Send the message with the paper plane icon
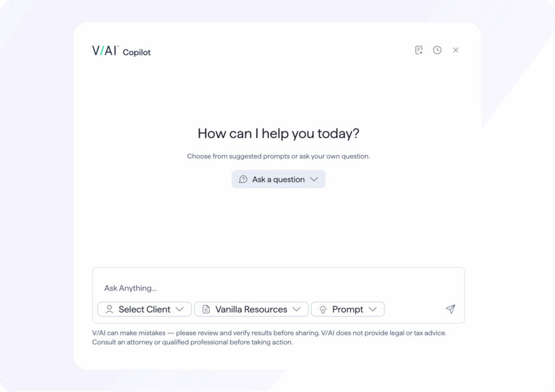555x392 pixels. pyautogui.click(x=450, y=309)
